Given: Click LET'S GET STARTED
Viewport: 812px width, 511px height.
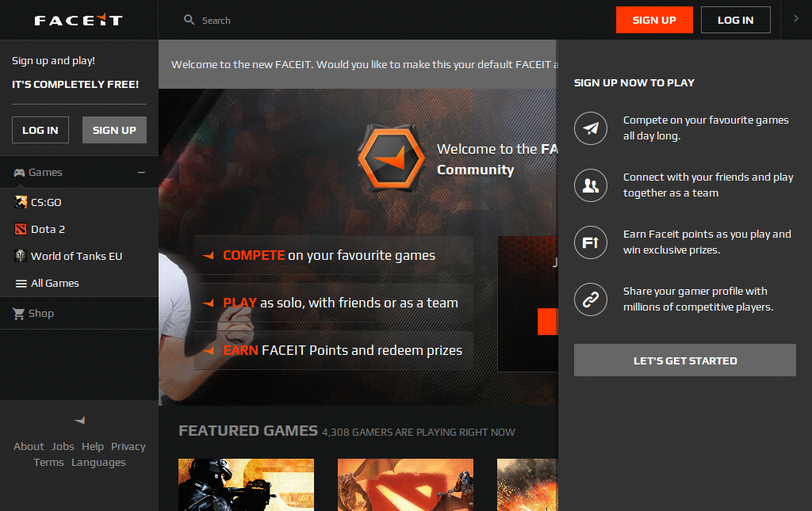Looking at the screenshot, I should pos(684,360).
